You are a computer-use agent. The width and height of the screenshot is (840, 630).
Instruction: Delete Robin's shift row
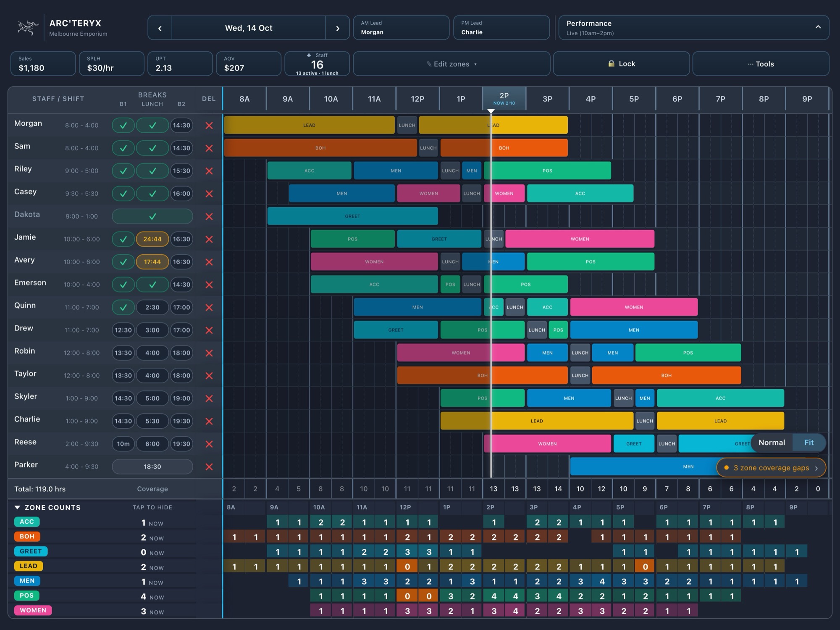point(209,353)
